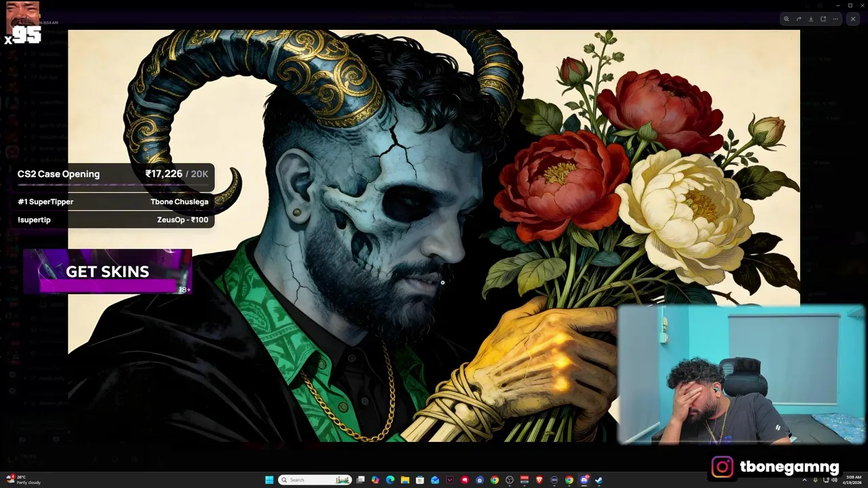Download the image via the download icon

[811, 19]
